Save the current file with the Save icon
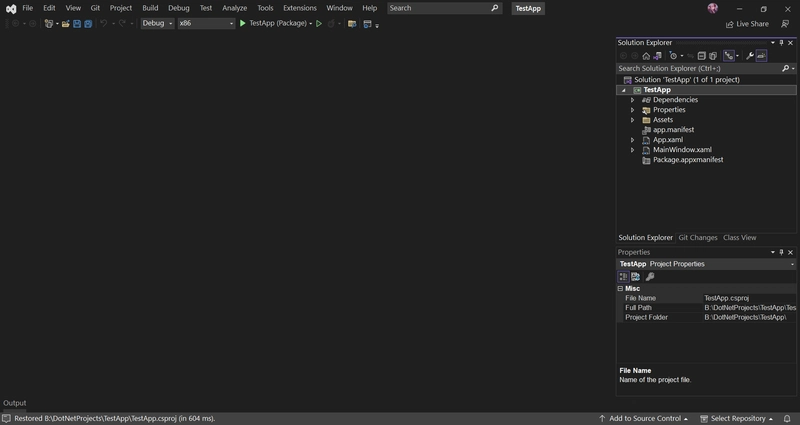This screenshot has height=425, width=800. coord(77,23)
